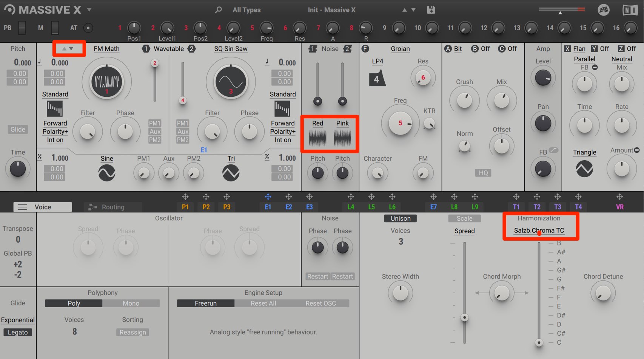Toggle the X Flanger effect slot
The image size is (644, 359).
tap(567, 48)
